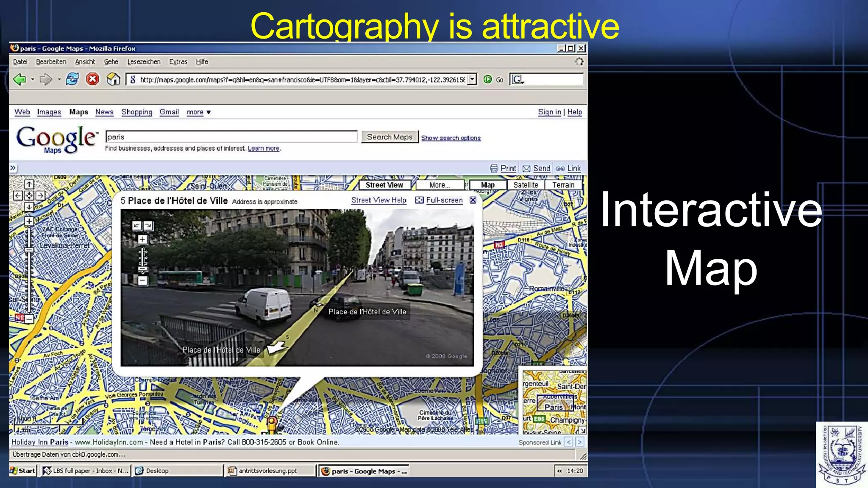868x488 pixels.
Task: Close the Street View bubble
Action: tap(473, 200)
